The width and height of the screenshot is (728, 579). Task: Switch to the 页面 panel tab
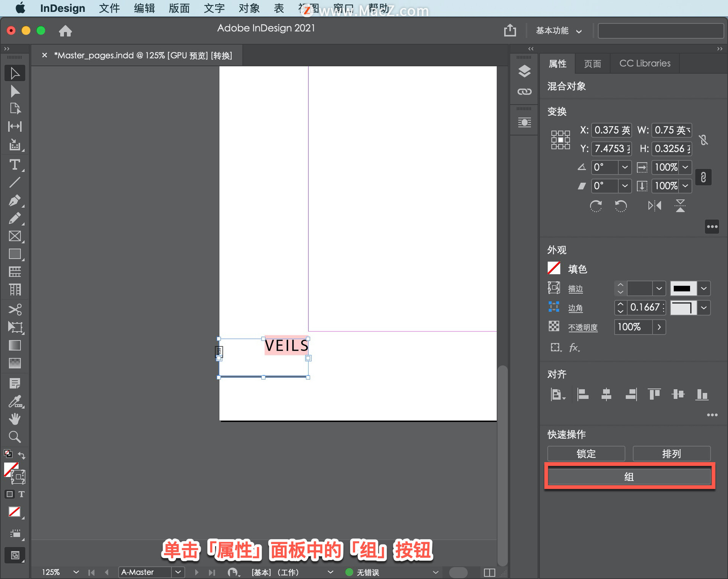point(592,63)
